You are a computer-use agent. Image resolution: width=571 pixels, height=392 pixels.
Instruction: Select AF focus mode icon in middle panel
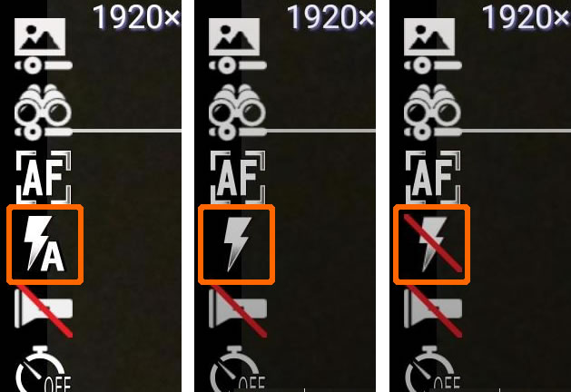(238, 177)
